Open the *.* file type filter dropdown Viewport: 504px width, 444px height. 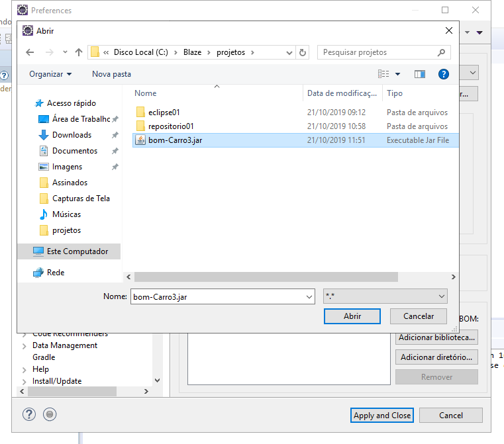385,296
